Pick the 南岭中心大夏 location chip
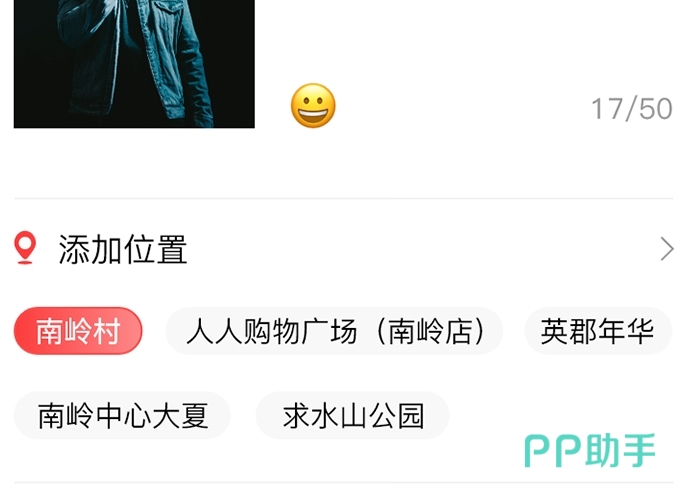 pyautogui.click(x=122, y=415)
